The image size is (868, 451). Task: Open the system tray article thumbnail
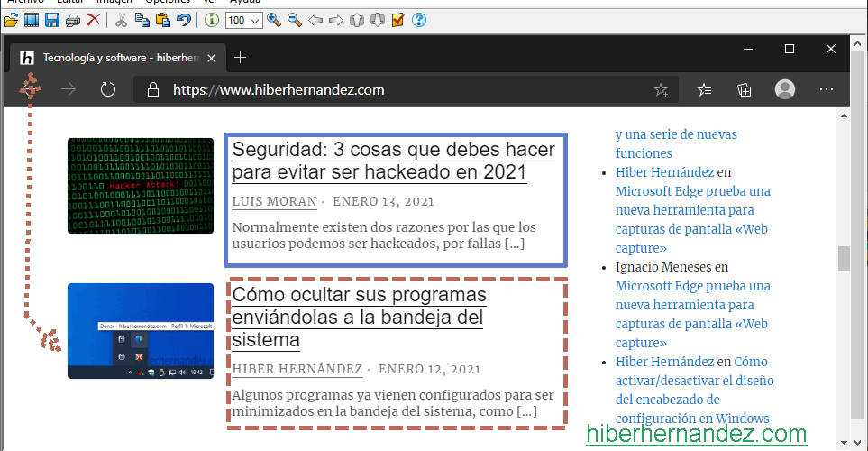(x=141, y=331)
